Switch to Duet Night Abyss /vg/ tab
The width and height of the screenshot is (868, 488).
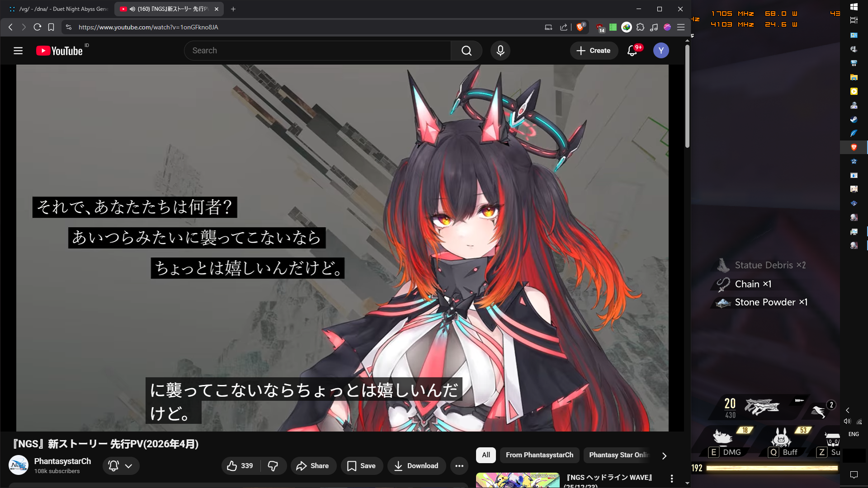pos(59,9)
